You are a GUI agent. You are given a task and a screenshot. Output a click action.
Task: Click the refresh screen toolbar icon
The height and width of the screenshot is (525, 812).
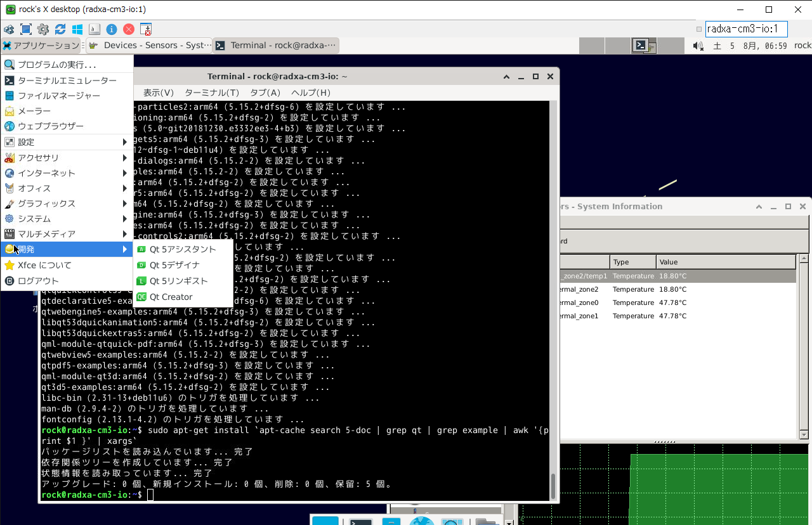[60, 29]
